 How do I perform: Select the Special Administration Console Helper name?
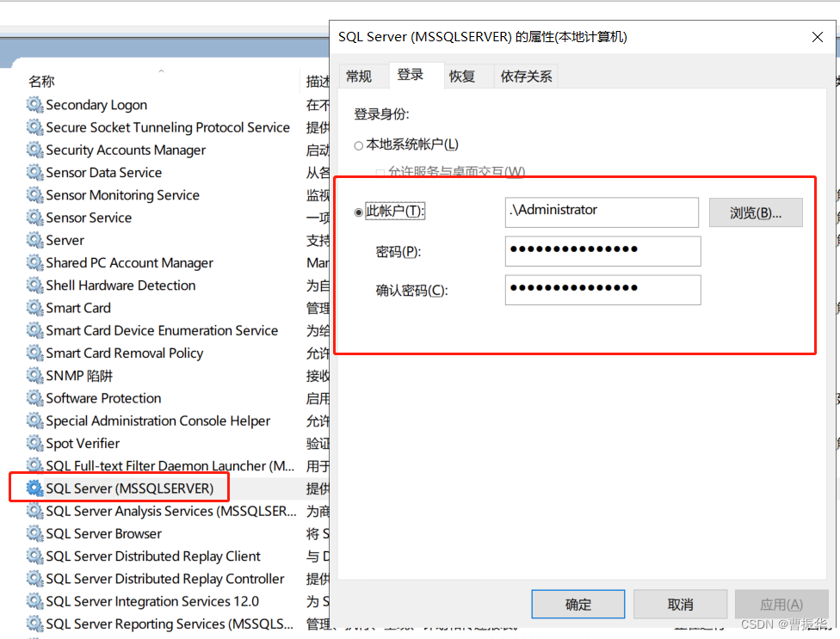[x=158, y=421]
